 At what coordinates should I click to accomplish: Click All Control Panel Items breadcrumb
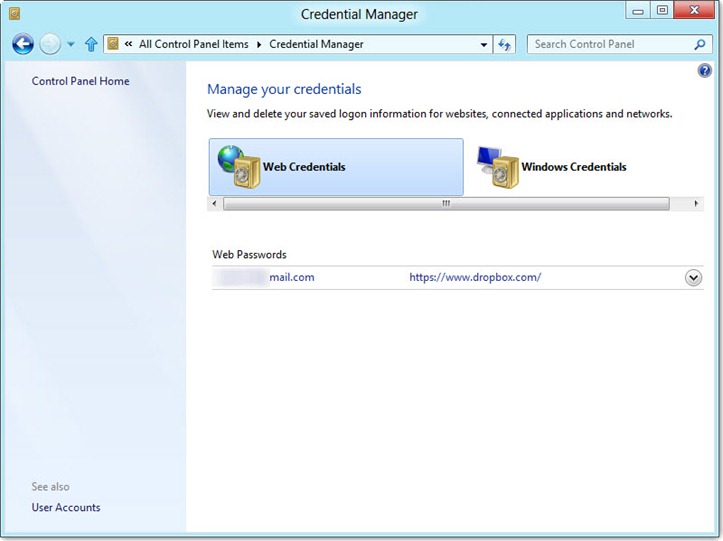point(194,44)
